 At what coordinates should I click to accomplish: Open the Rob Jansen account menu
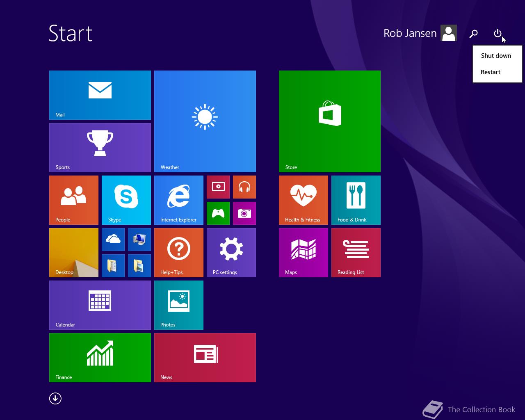[x=420, y=33]
